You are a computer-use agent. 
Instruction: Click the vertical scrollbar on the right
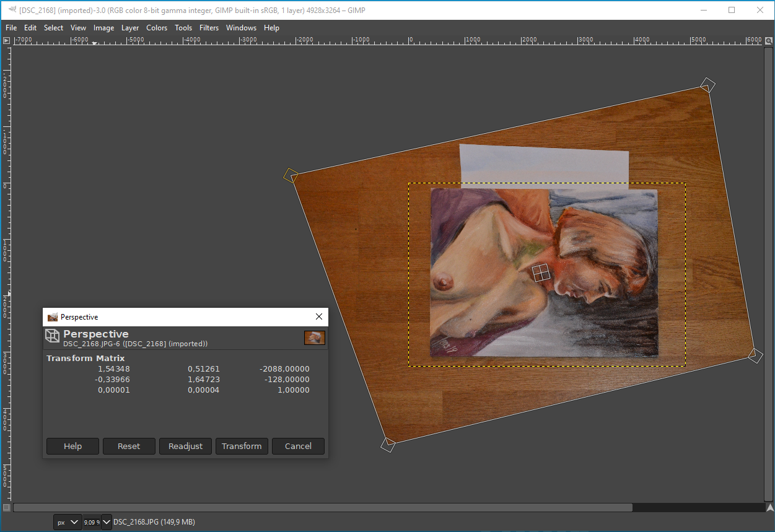pos(768,273)
